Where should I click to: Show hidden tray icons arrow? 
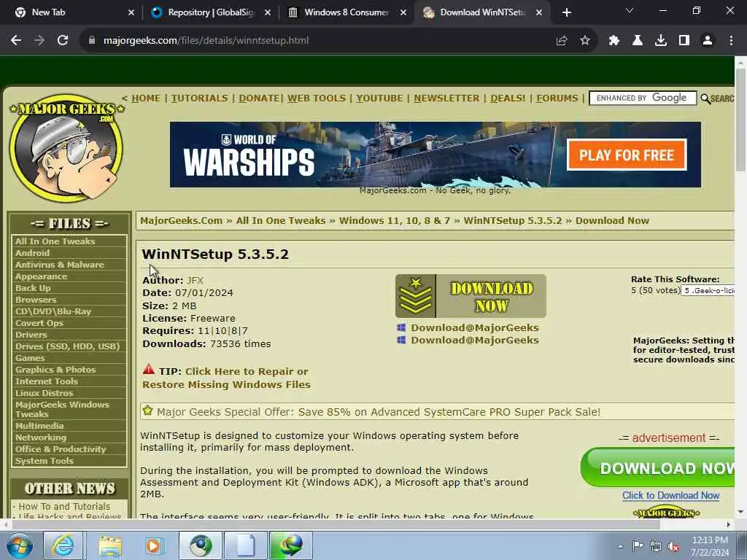point(620,547)
